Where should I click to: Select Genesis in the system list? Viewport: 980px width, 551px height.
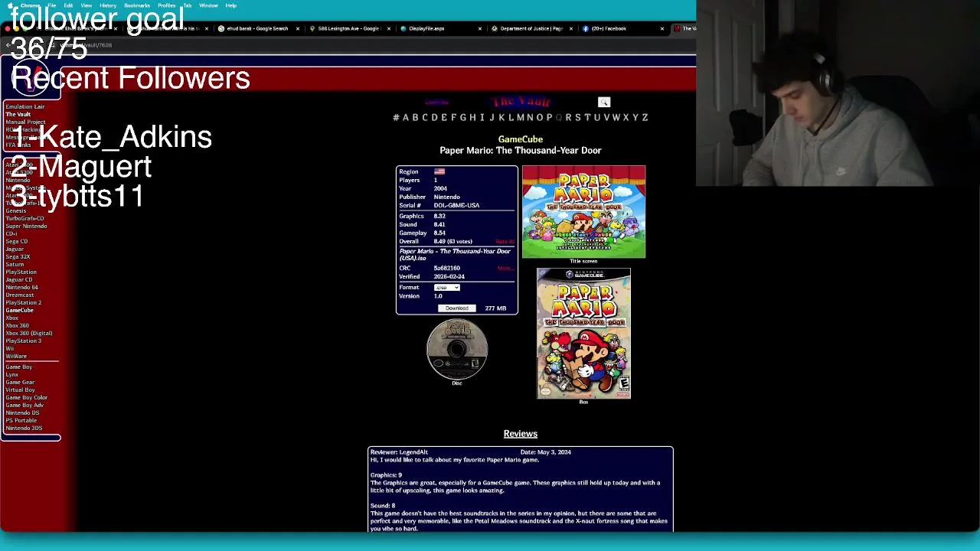[x=16, y=210]
